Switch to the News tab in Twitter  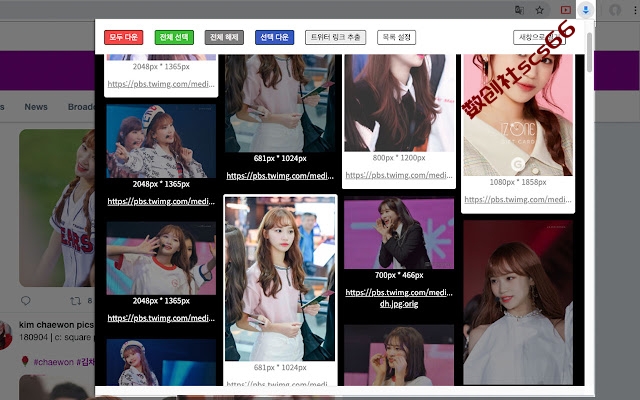pos(36,107)
